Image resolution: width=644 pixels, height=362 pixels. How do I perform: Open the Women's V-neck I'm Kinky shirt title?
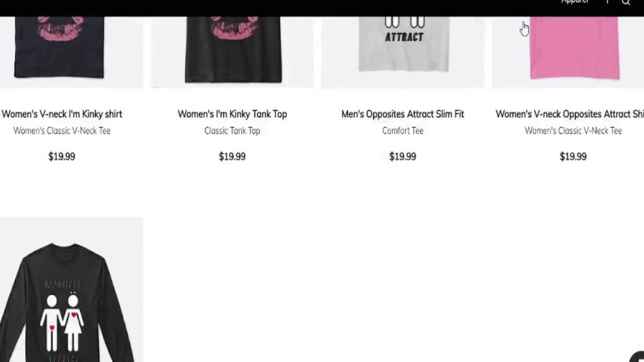(62, 114)
